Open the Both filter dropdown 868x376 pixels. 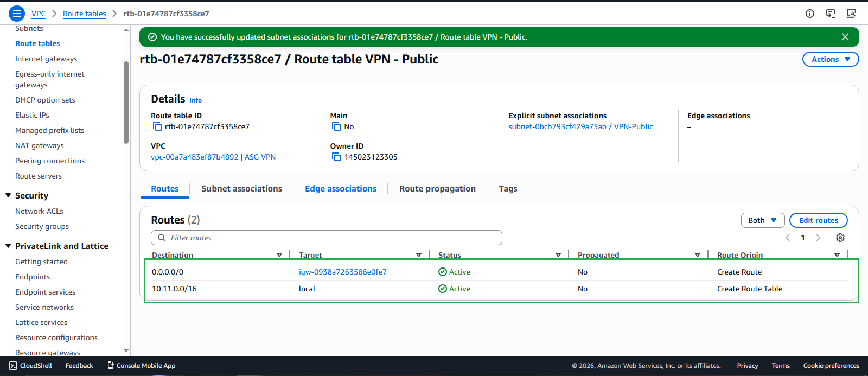763,220
